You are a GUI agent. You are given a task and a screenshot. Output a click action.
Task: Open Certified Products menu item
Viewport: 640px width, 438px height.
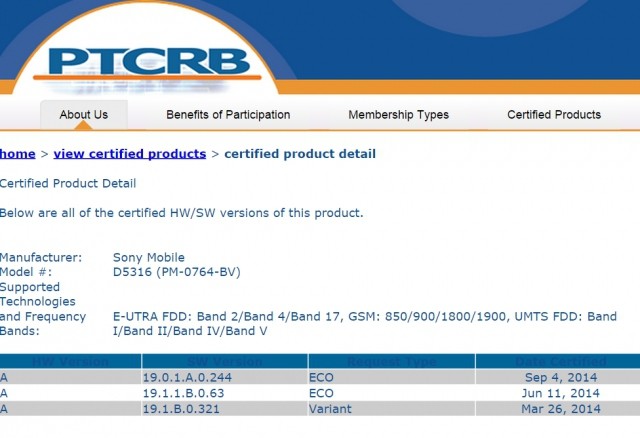[554, 115]
